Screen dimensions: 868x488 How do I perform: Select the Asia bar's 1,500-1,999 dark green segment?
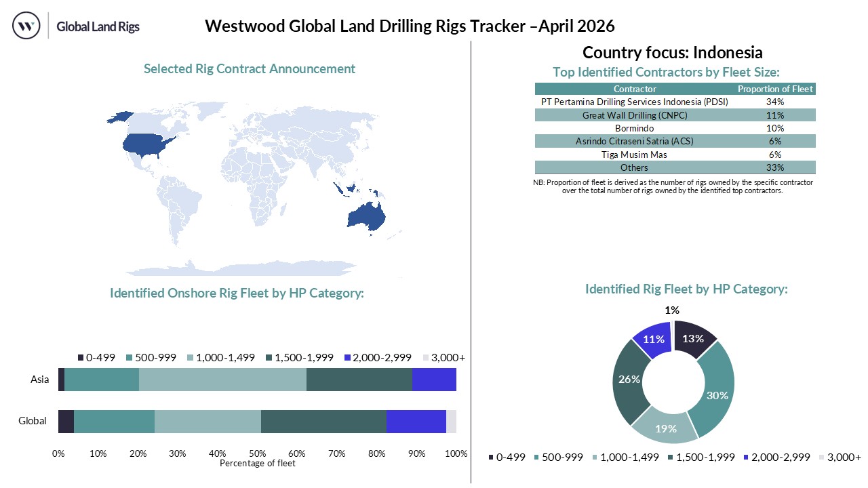(x=359, y=380)
